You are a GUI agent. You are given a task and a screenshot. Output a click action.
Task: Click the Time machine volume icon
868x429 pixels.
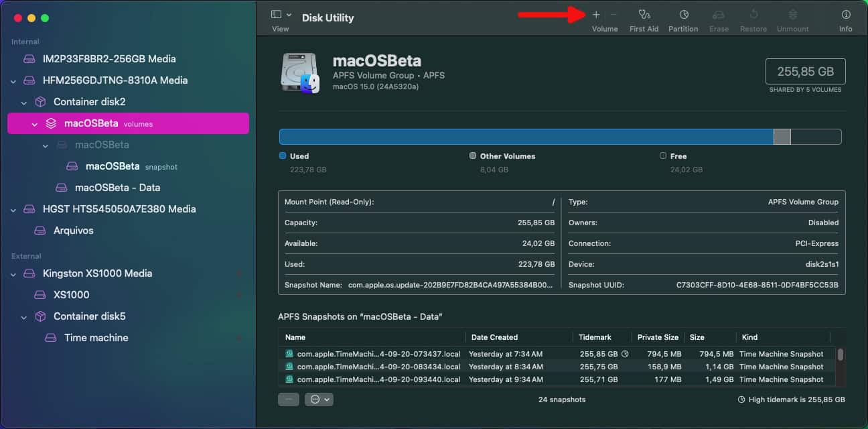click(51, 338)
